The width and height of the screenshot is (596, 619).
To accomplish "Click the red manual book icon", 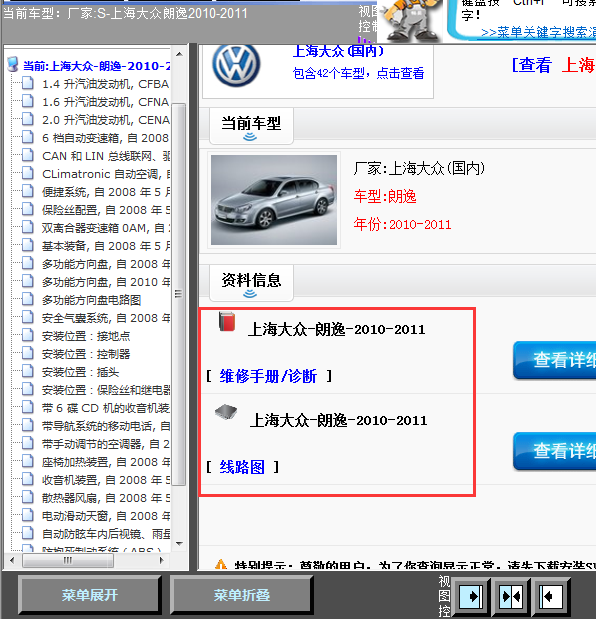I will coord(227,322).
